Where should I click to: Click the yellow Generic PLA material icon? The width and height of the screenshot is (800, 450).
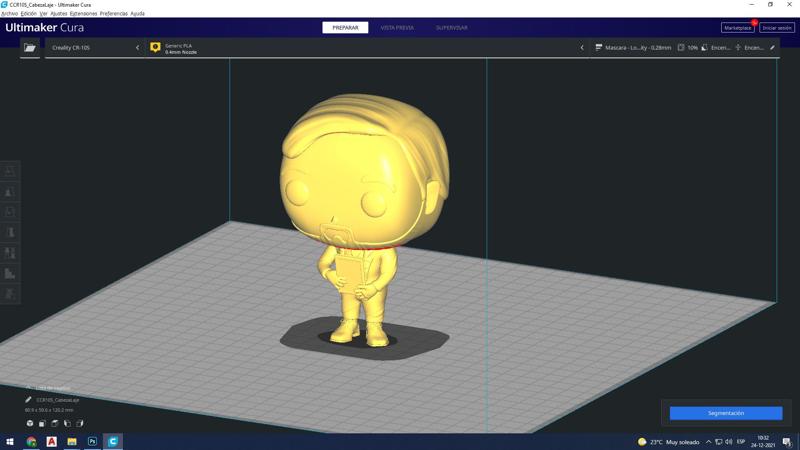tap(155, 47)
